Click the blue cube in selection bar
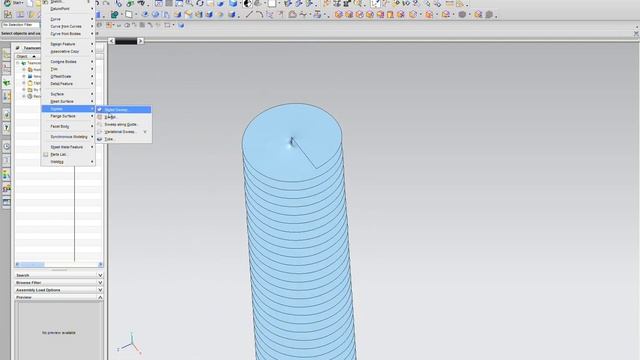Image resolution: width=640 pixels, height=360 pixels. click(181, 25)
